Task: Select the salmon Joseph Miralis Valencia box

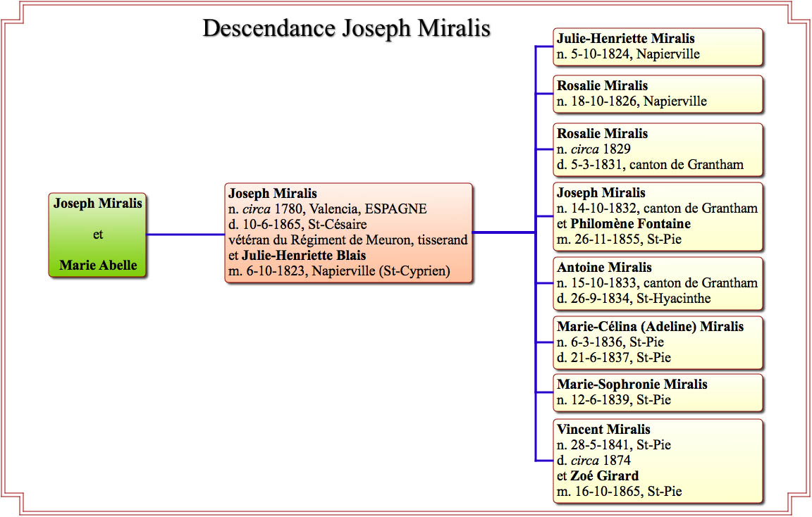Action: [x=348, y=232]
